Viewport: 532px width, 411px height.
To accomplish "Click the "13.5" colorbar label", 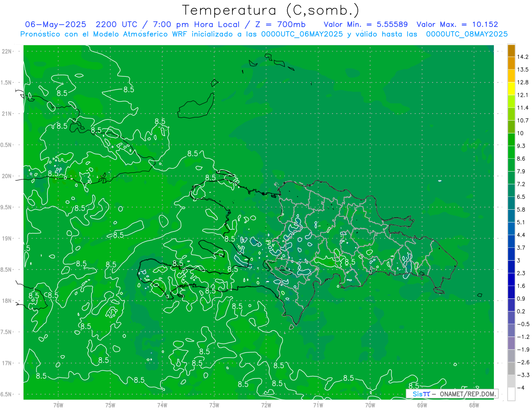I will (523, 70).
